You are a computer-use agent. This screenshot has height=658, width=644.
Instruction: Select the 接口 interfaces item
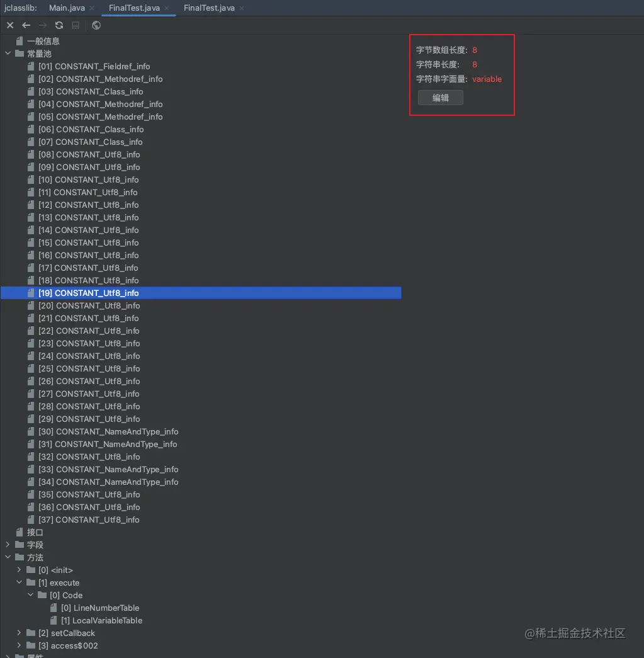pyautogui.click(x=35, y=532)
